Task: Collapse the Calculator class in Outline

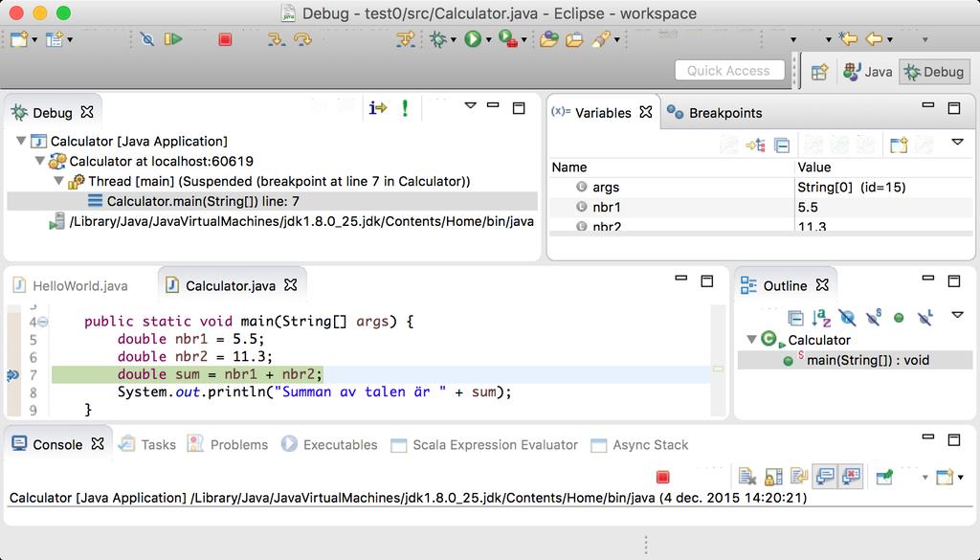Action: click(x=752, y=340)
